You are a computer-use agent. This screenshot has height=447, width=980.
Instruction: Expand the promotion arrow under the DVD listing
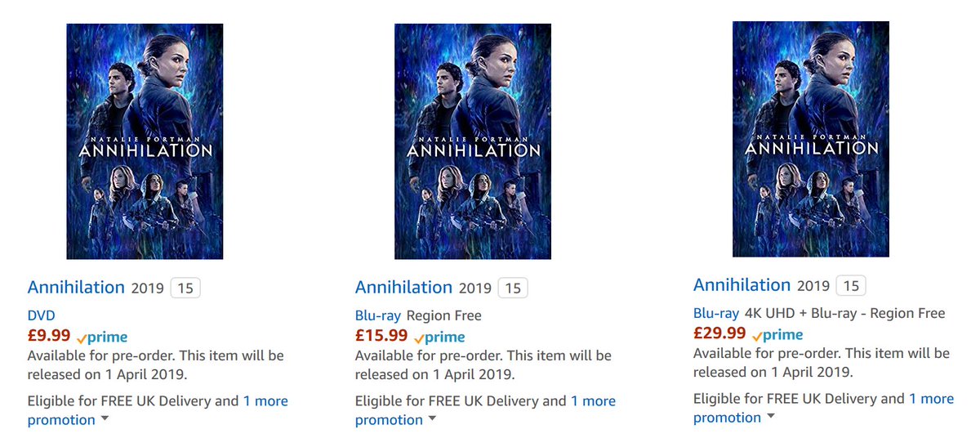[x=104, y=420]
